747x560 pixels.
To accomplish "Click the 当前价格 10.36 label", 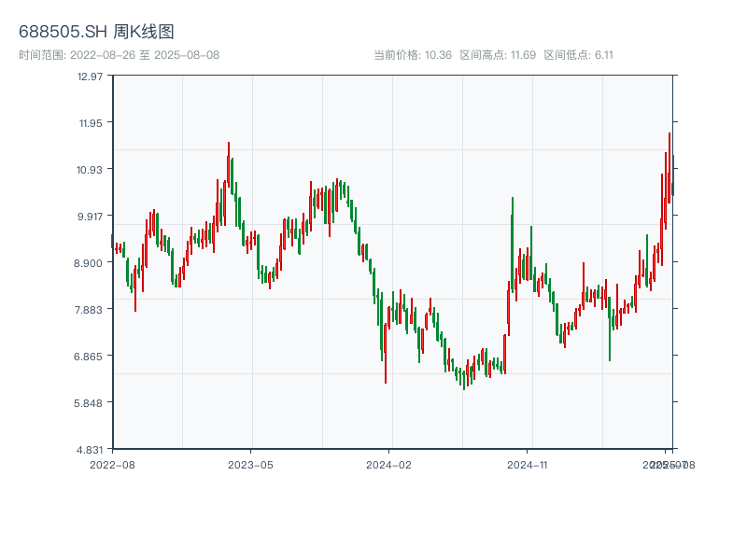I will coord(413,55).
